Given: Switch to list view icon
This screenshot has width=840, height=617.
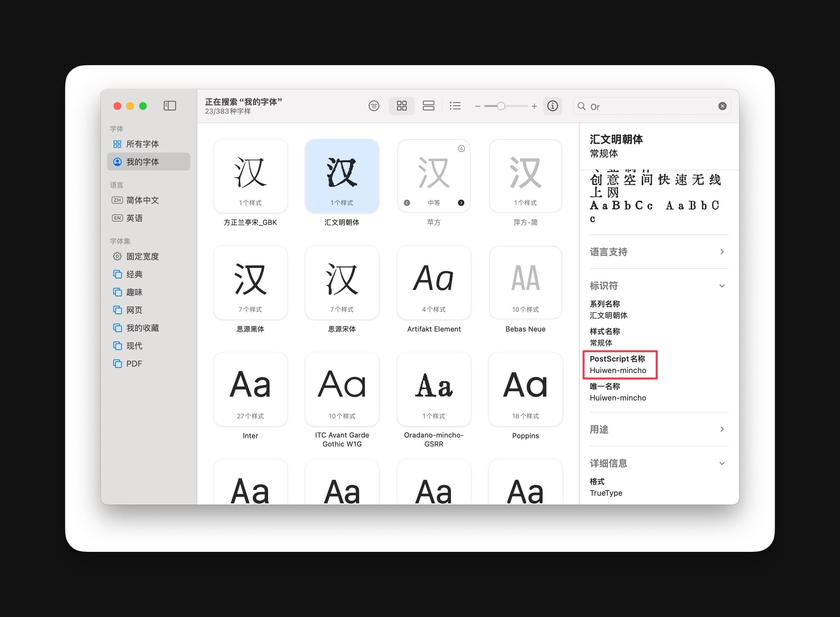Looking at the screenshot, I should tap(455, 106).
